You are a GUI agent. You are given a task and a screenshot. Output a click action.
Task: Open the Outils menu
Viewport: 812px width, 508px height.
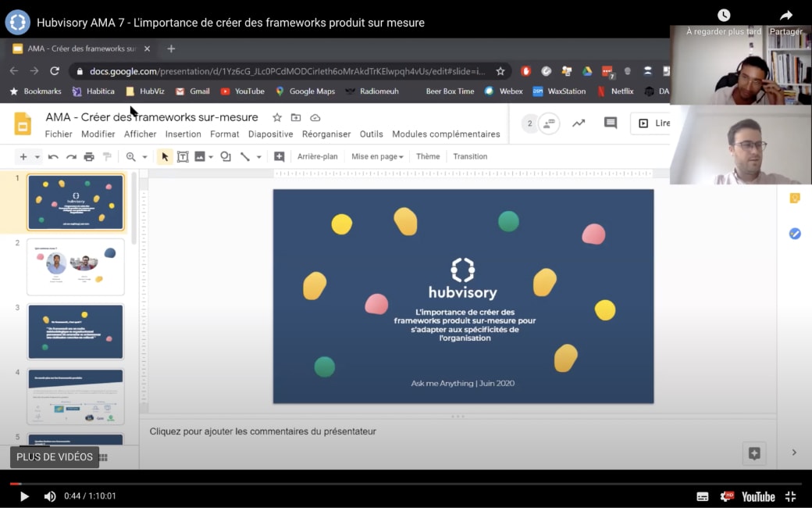(x=372, y=134)
